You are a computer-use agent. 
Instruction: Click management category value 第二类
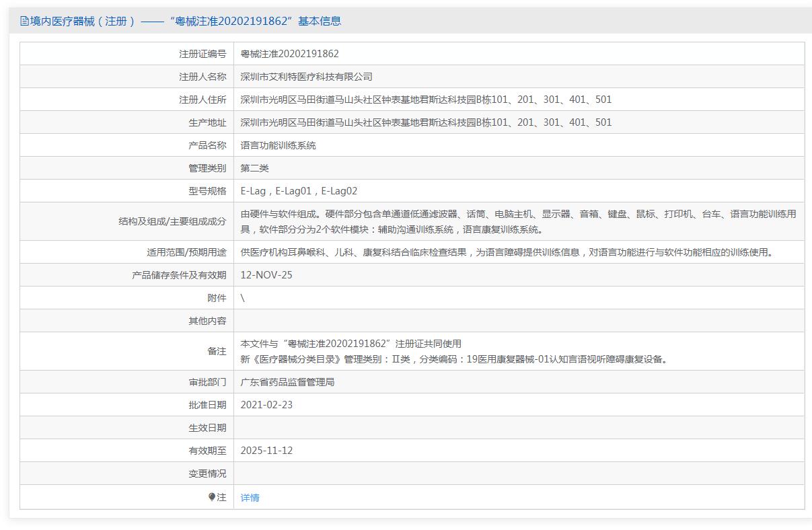tap(254, 168)
